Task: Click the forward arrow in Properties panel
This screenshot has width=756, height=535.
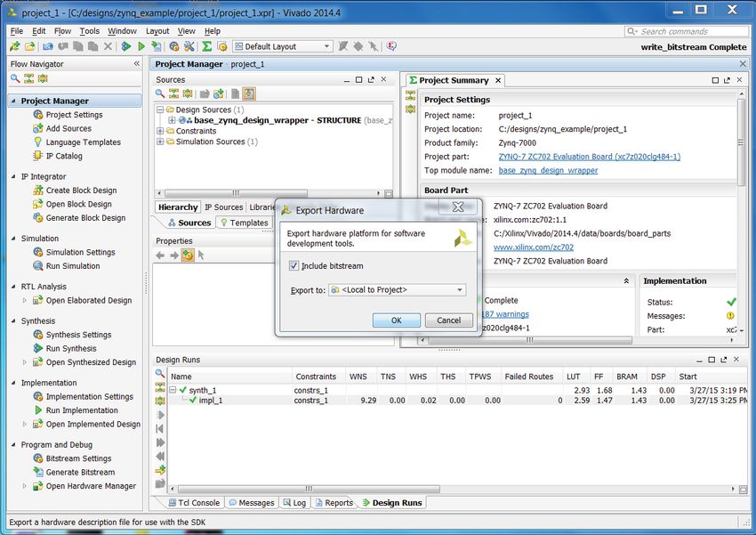Action: (174, 255)
